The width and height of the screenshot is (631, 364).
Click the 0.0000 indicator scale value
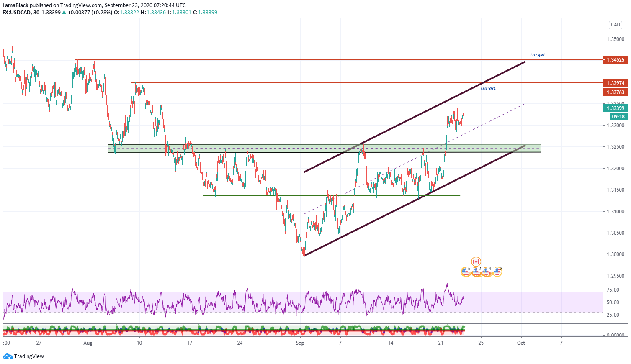coord(615,336)
